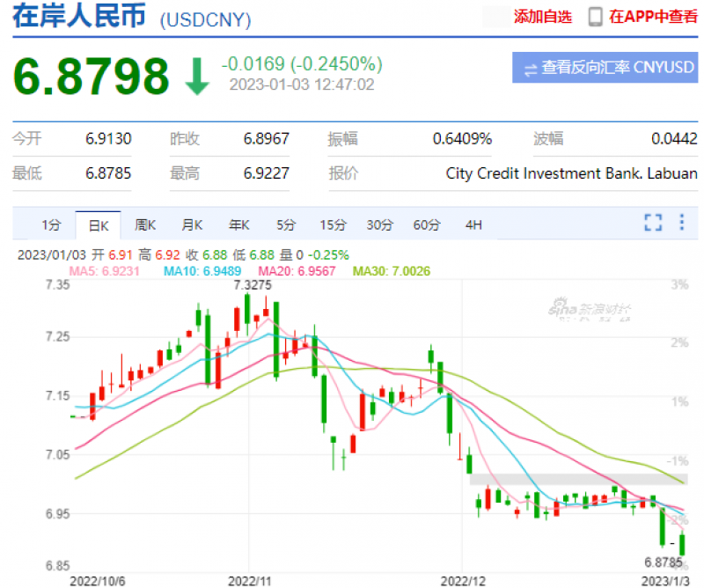Click the 最低 value 6.8785 in table
The width and height of the screenshot is (704, 588).
108,173
